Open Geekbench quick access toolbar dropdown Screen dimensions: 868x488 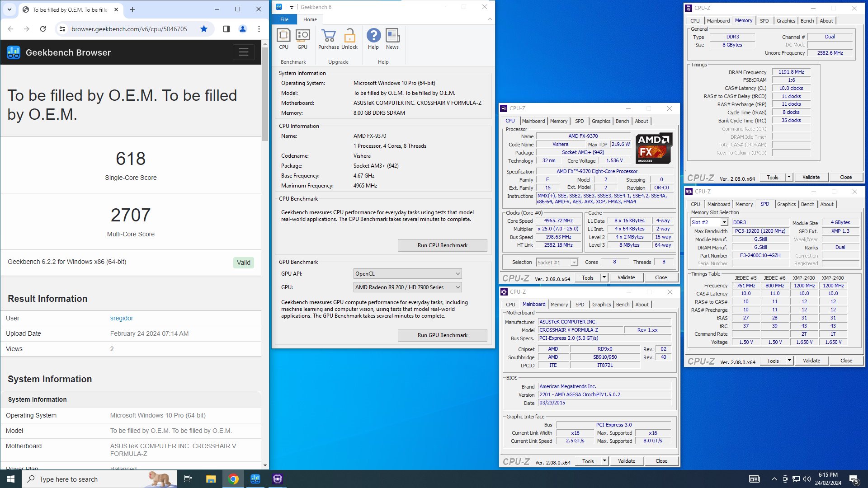coord(292,7)
